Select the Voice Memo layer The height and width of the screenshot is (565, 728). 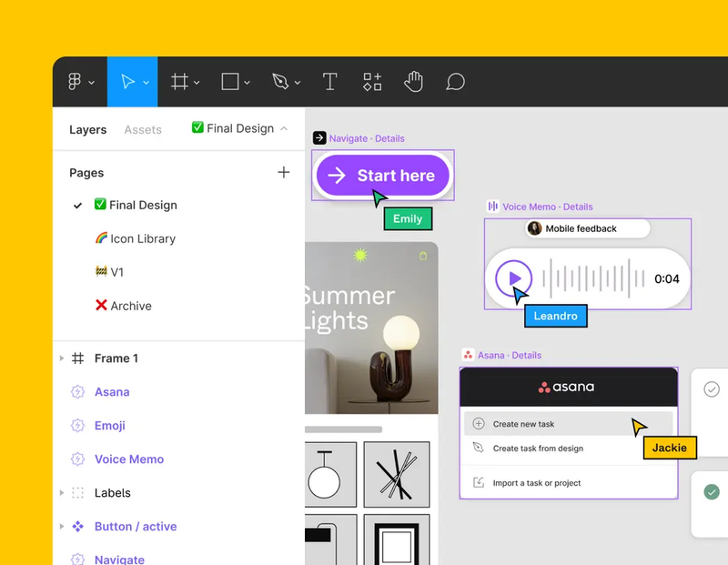pos(129,459)
